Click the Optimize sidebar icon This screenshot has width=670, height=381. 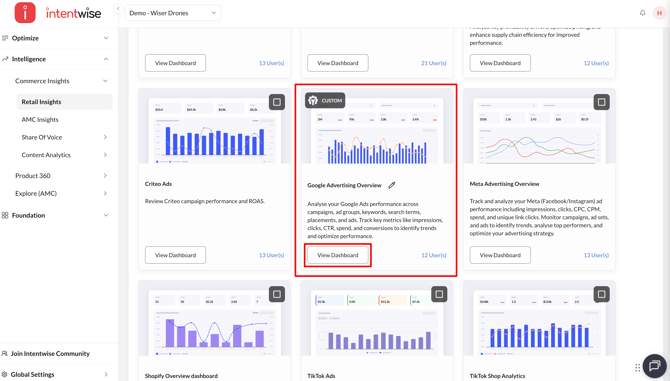point(5,38)
